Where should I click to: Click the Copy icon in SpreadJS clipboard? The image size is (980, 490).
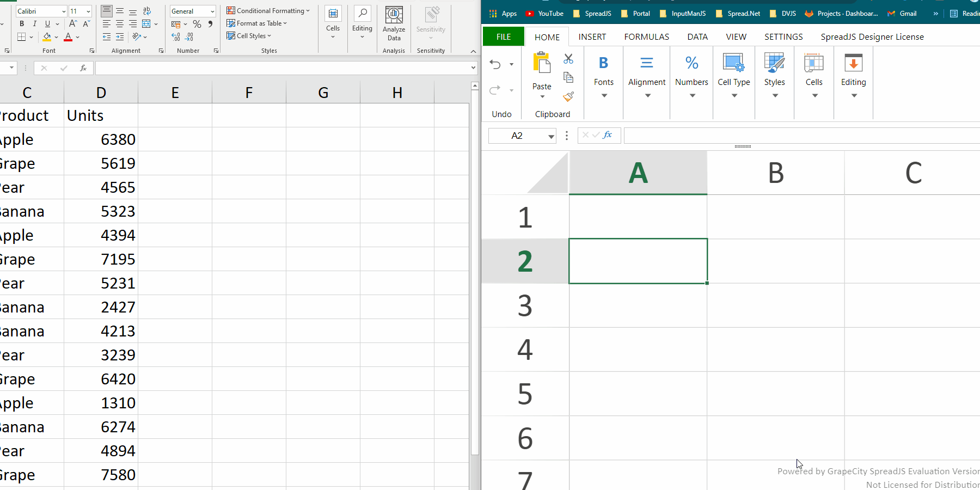tap(568, 77)
